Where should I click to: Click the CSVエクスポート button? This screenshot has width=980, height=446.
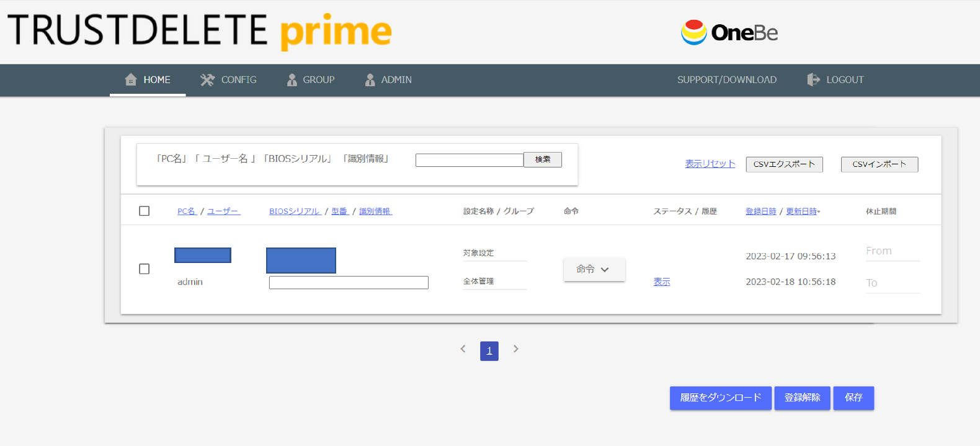[785, 164]
